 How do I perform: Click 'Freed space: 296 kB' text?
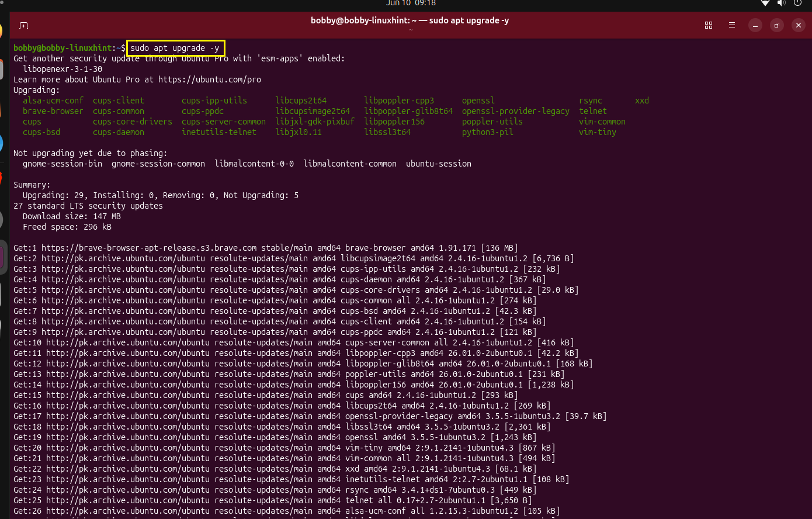[x=67, y=227]
